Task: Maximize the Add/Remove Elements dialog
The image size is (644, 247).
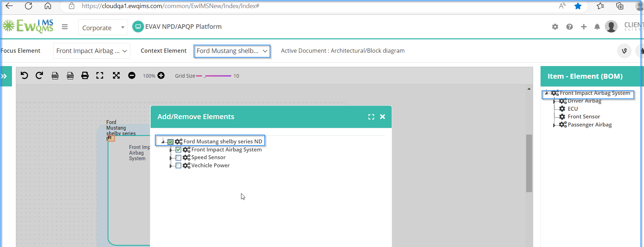Action: pyautogui.click(x=371, y=117)
